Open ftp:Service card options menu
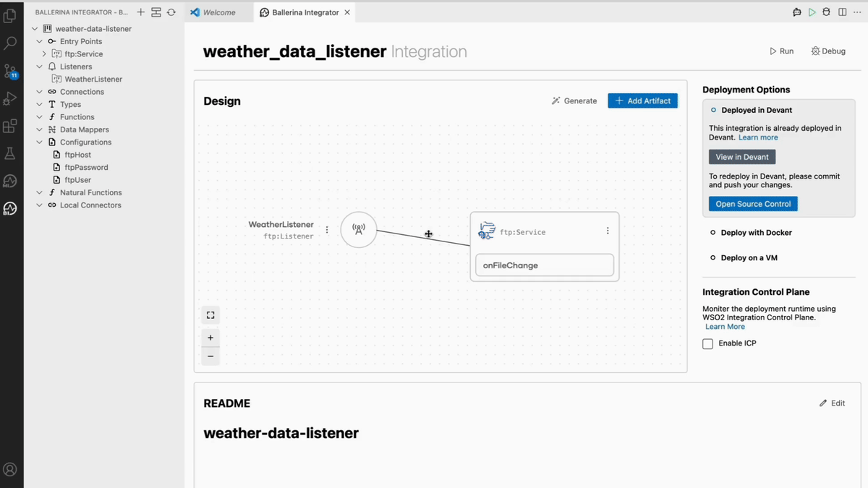This screenshot has height=488, width=868. (608, 231)
